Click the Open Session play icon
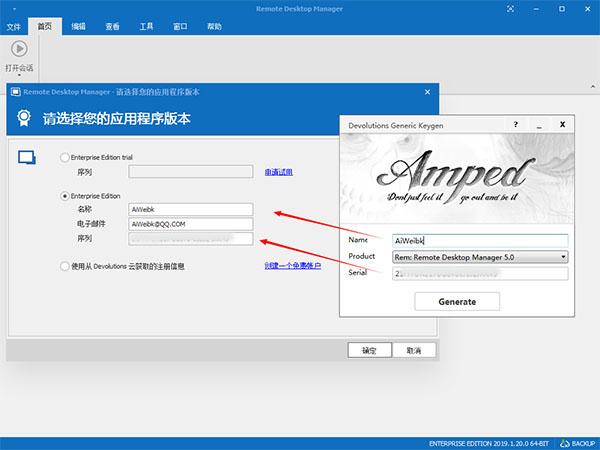 pos(19,49)
